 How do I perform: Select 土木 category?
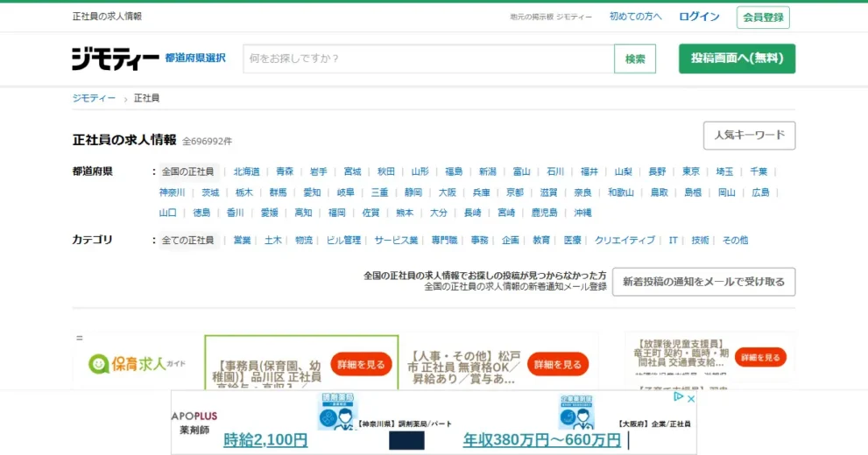click(x=273, y=241)
